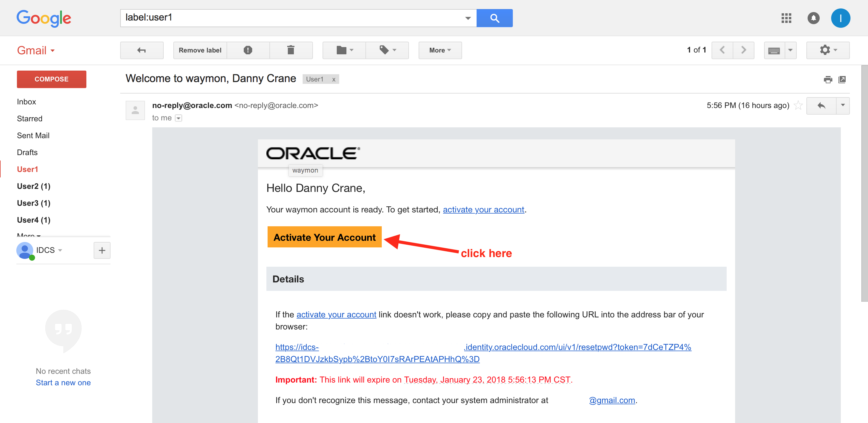Screen dimensions: 868x423
Task: Click 'activate your account' link under Details
Action: tap(336, 315)
